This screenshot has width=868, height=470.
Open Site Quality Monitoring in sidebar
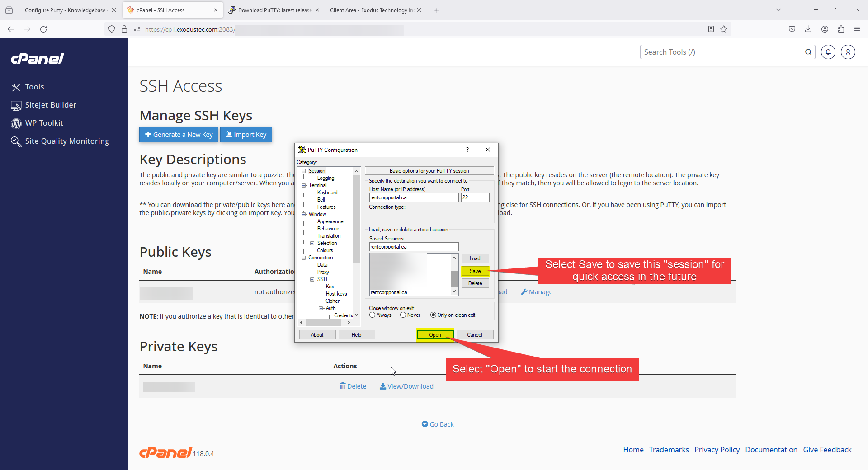[x=67, y=141]
